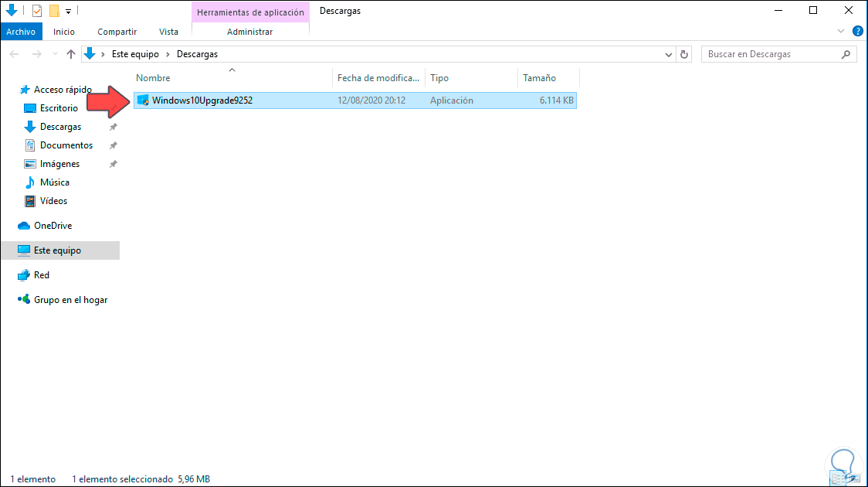The height and width of the screenshot is (487, 868).
Task: Click the Windows10Upgrade9252 application icon
Action: click(x=143, y=100)
